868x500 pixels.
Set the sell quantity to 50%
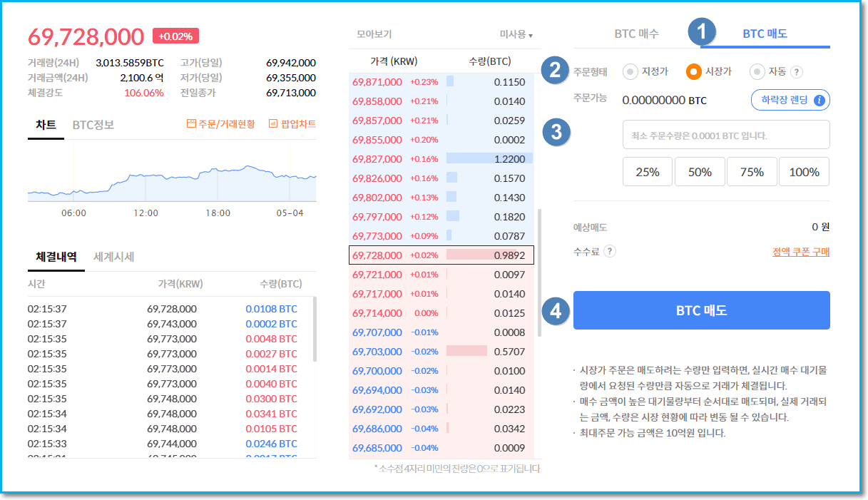point(700,172)
